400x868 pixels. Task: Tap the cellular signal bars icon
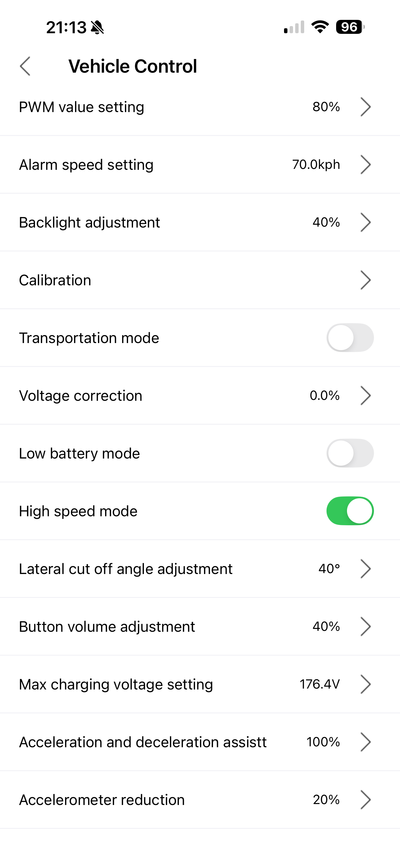(294, 27)
